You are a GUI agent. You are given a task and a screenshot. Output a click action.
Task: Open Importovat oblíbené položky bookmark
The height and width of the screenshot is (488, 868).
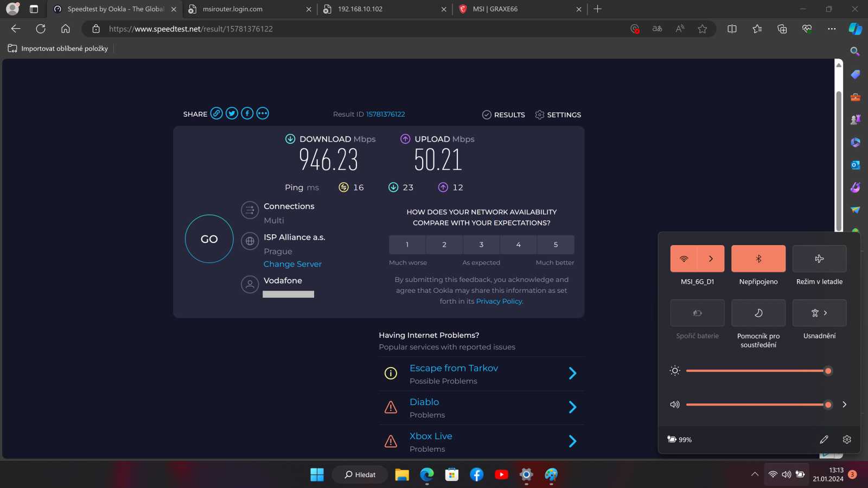click(x=58, y=48)
